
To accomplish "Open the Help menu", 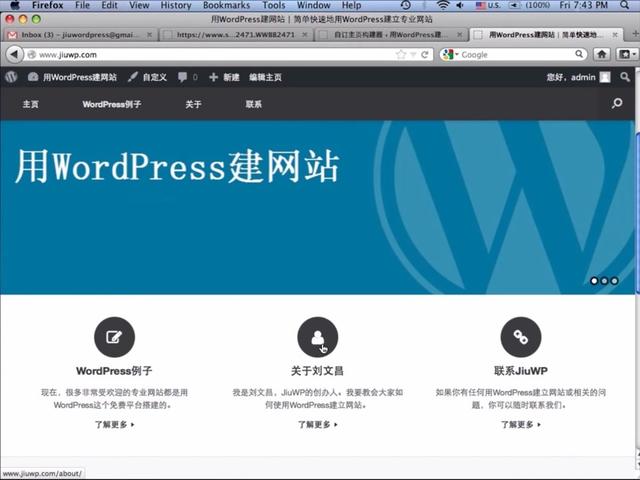I will point(351,5).
